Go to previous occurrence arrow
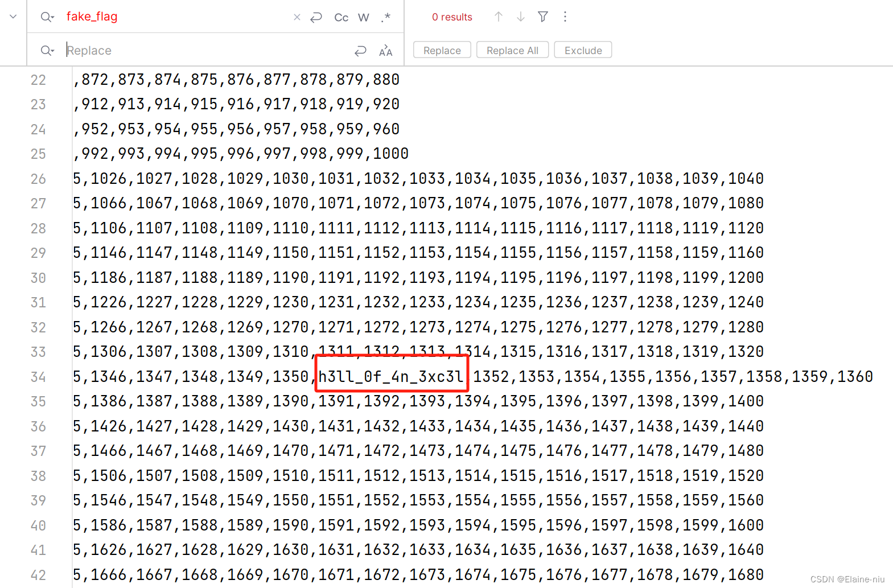 point(499,17)
